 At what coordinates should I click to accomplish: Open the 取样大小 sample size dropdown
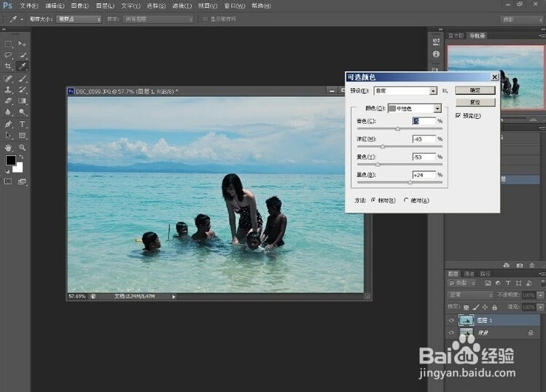(x=79, y=19)
